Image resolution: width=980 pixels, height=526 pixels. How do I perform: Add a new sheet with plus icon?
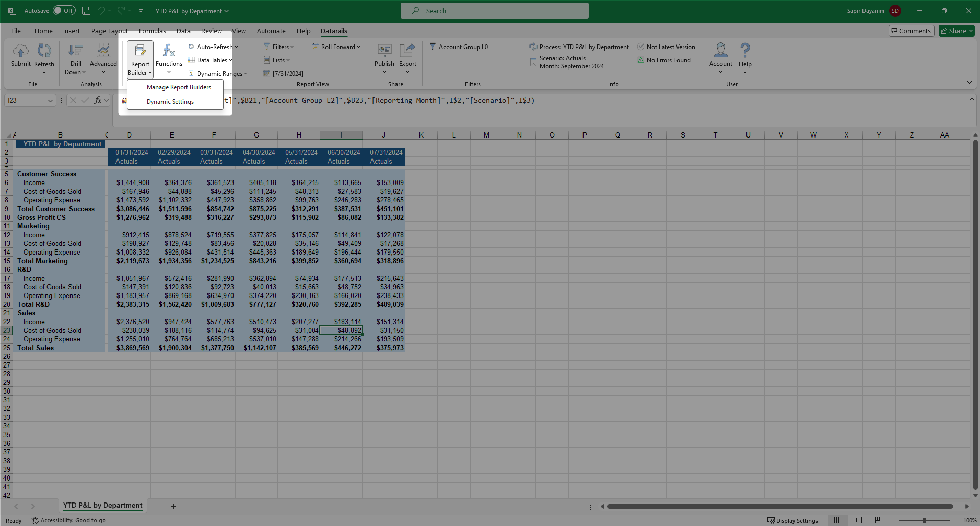173,506
